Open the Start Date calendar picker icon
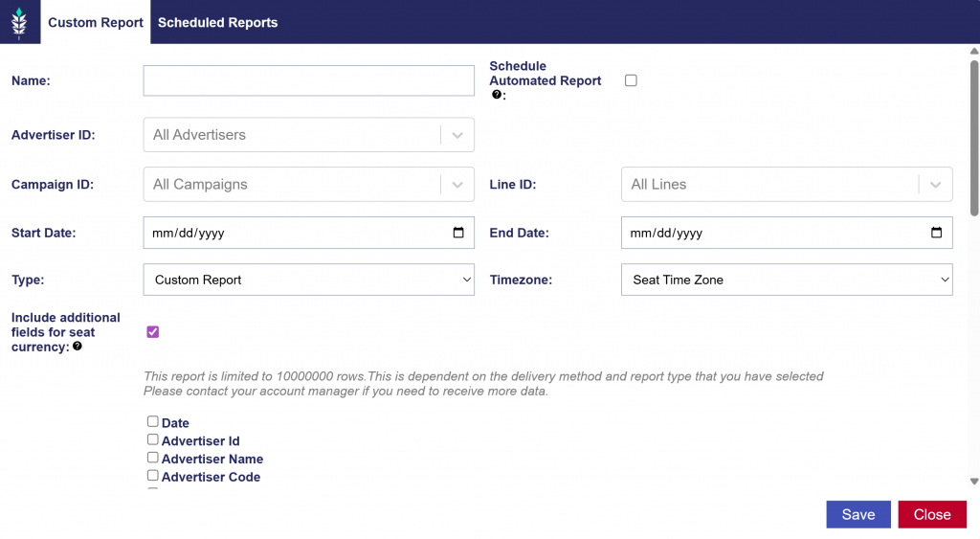Screen dimensions: 980x539 pyautogui.click(x=458, y=233)
